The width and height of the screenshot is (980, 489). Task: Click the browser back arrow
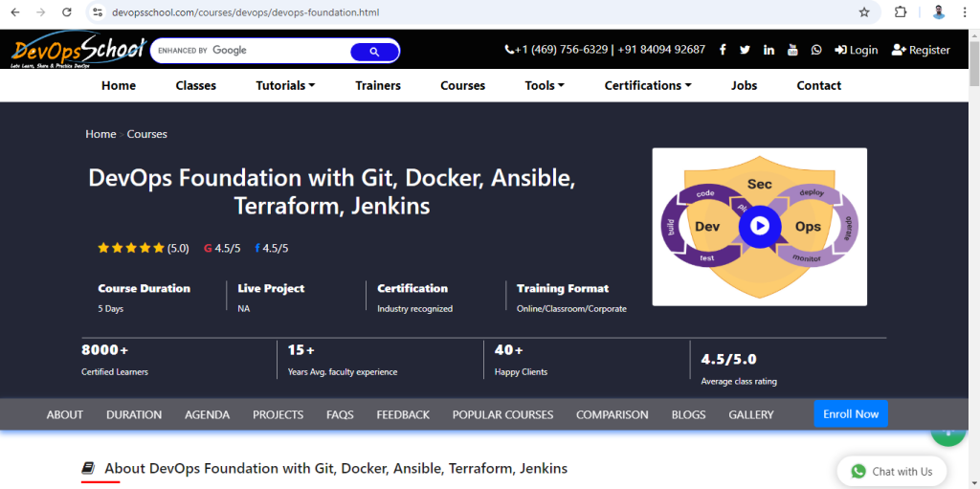point(15,11)
